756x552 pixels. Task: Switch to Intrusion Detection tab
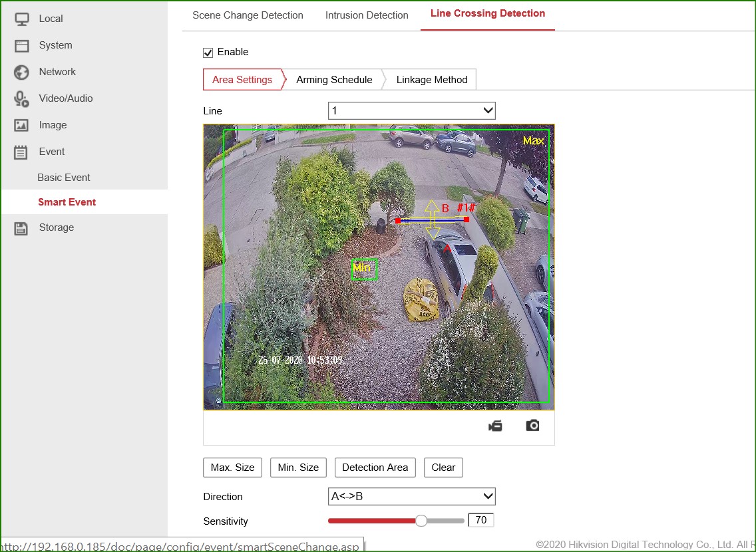click(367, 15)
